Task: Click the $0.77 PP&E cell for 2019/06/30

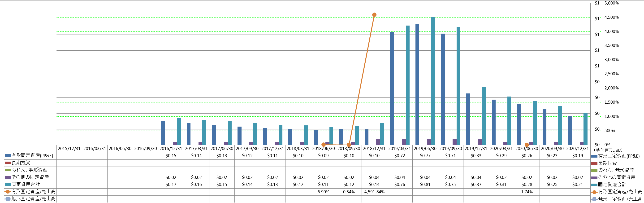Action: [x=425, y=156]
